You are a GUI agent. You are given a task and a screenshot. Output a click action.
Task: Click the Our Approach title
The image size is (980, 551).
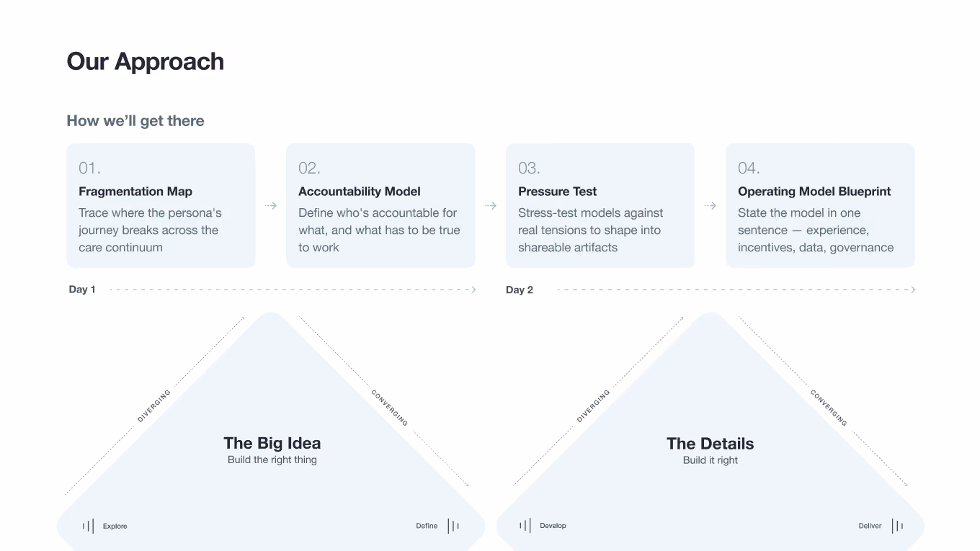point(146,62)
